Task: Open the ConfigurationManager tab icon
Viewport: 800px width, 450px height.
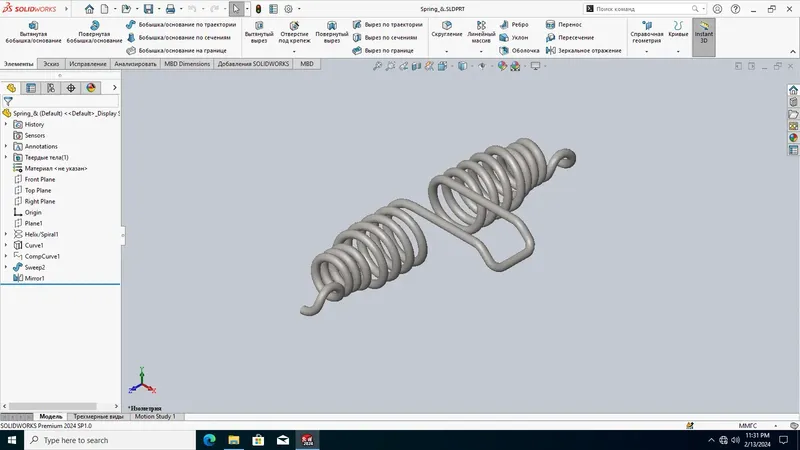Action: pos(51,88)
